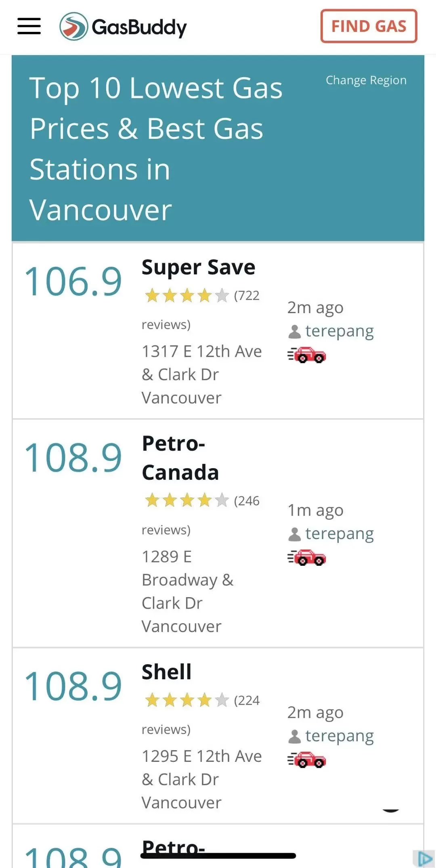This screenshot has height=868, width=436.
Task: Tap the red car icon under Super Save
Action: 307,355
